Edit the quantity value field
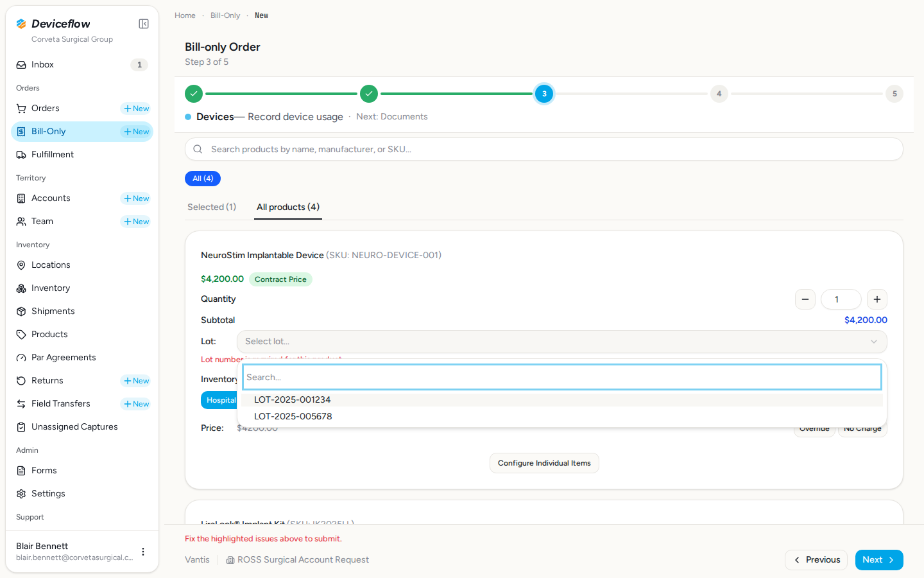This screenshot has height=578, width=924. (x=841, y=299)
